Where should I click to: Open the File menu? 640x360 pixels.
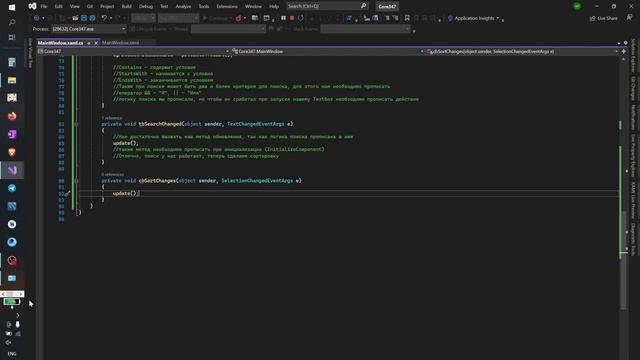tap(44, 7)
